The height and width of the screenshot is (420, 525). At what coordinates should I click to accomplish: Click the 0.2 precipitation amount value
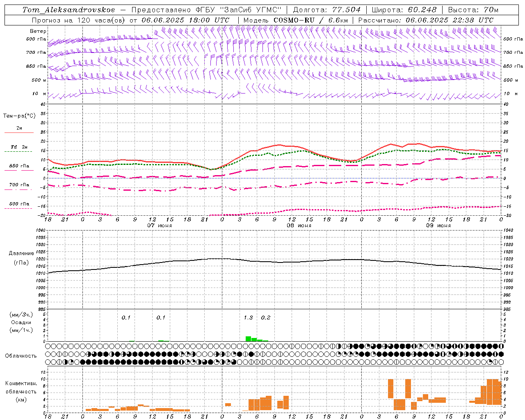click(x=266, y=317)
